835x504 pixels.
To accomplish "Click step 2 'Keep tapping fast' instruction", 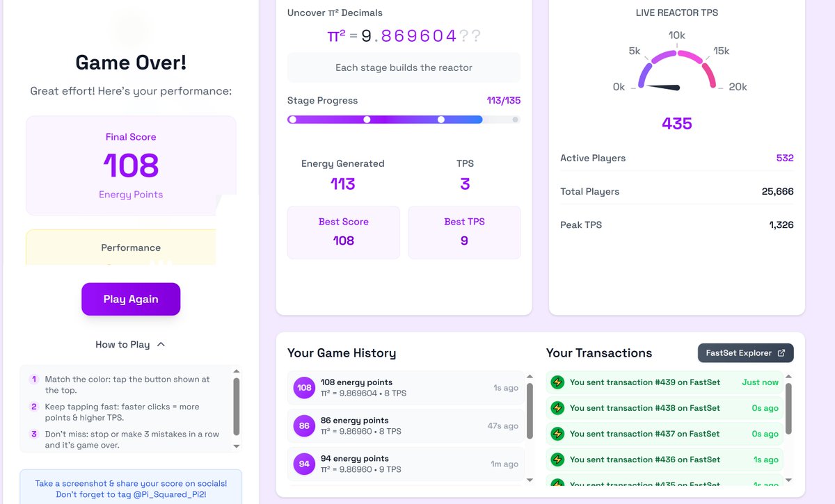I will coord(122,412).
